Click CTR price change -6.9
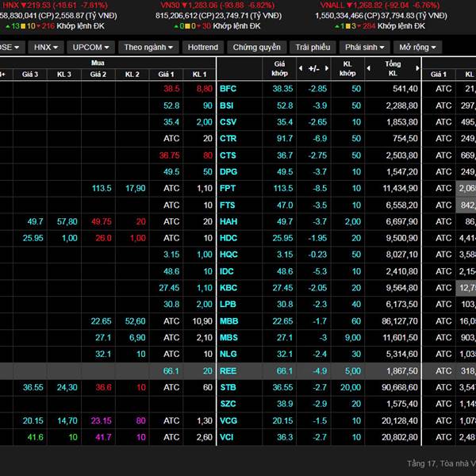This screenshot has width=476, height=476. (320, 138)
